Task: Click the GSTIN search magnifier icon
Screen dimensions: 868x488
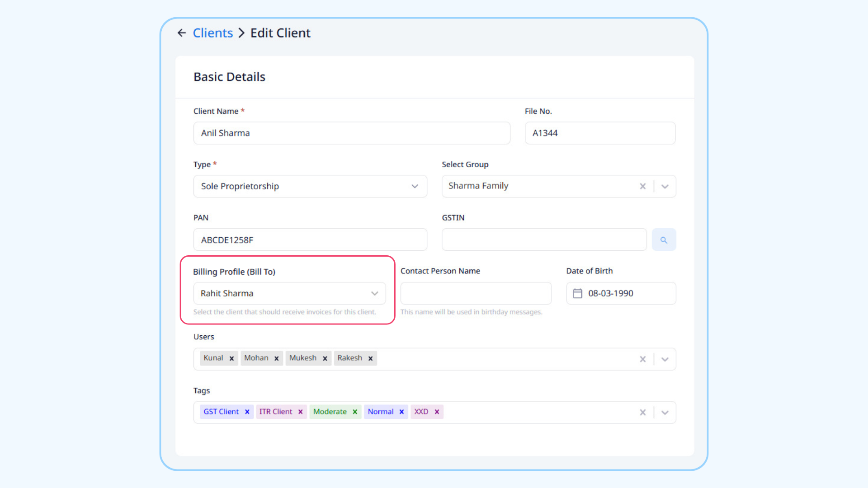Action: coord(664,240)
